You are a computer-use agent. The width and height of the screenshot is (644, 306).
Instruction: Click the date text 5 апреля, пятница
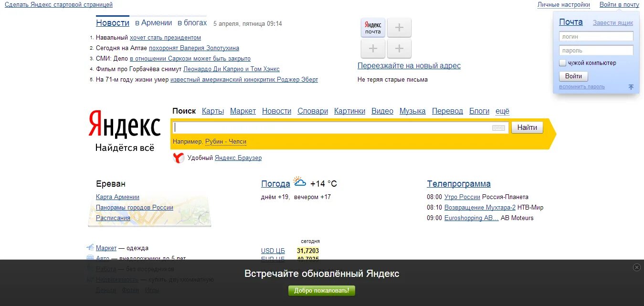[x=239, y=23]
